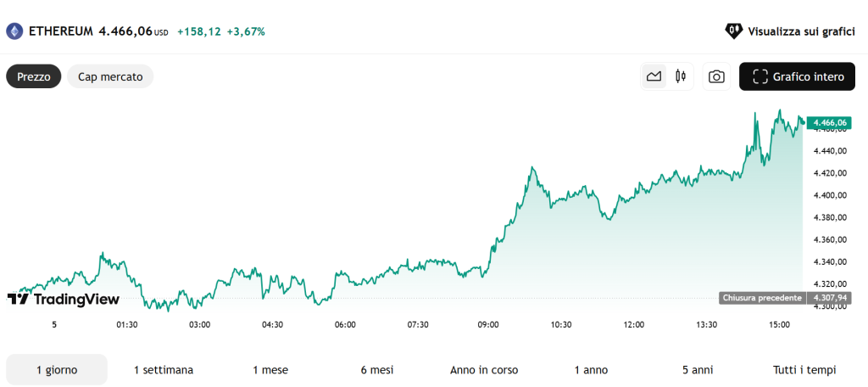Switch to area line chart view

tap(654, 76)
